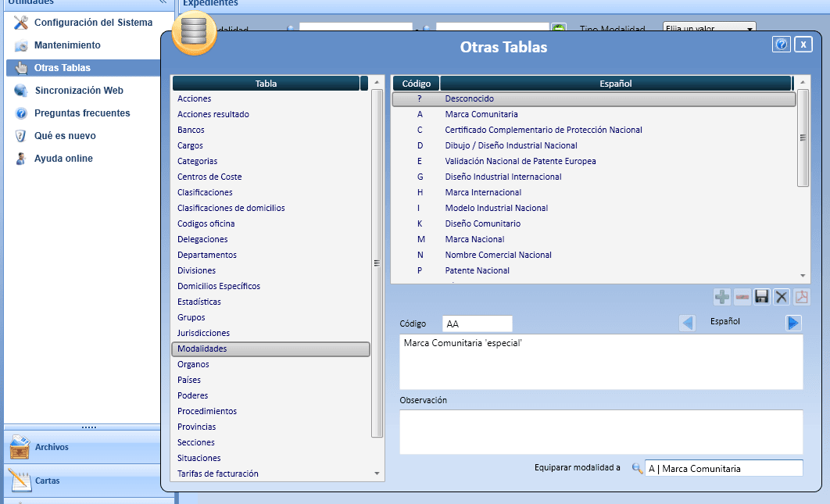Save the record with the floppy disk icon
The height and width of the screenshot is (504, 830).
(x=762, y=297)
